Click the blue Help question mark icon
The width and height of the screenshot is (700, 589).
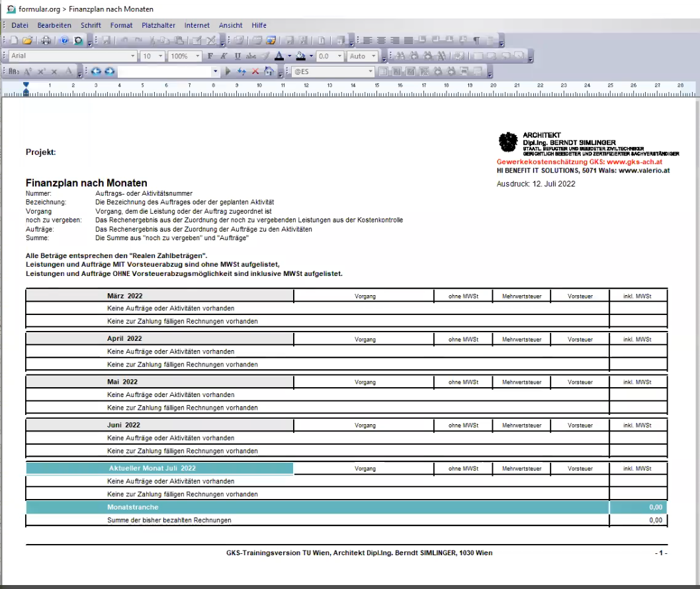(x=65, y=41)
